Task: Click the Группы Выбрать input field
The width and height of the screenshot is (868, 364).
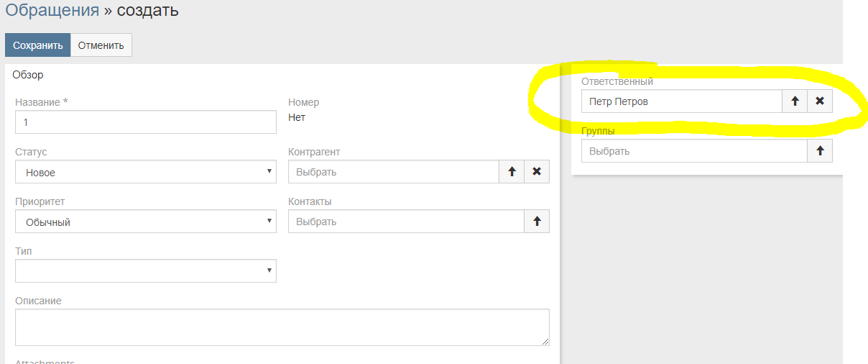Action: (694, 151)
